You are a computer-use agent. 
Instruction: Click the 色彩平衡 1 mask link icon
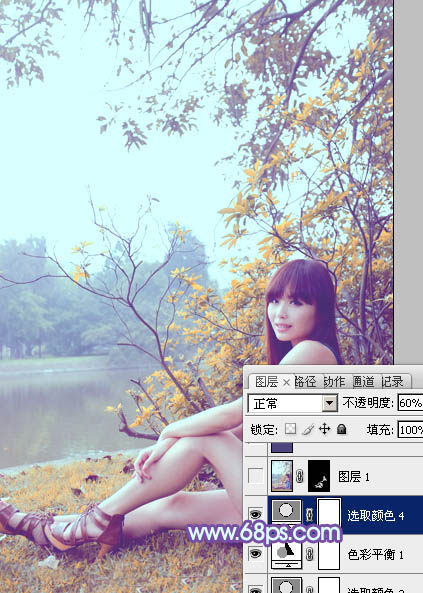click(x=309, y=554)
